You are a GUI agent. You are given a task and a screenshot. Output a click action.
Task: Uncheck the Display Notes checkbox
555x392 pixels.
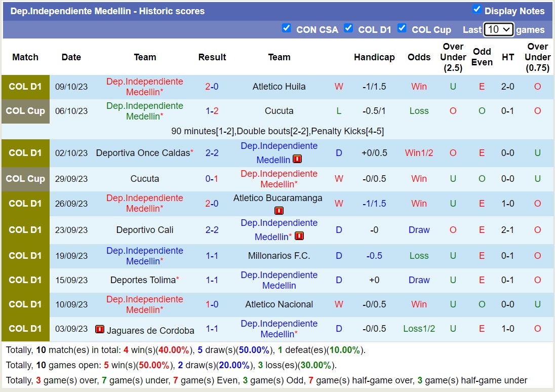tap(477, 9)
